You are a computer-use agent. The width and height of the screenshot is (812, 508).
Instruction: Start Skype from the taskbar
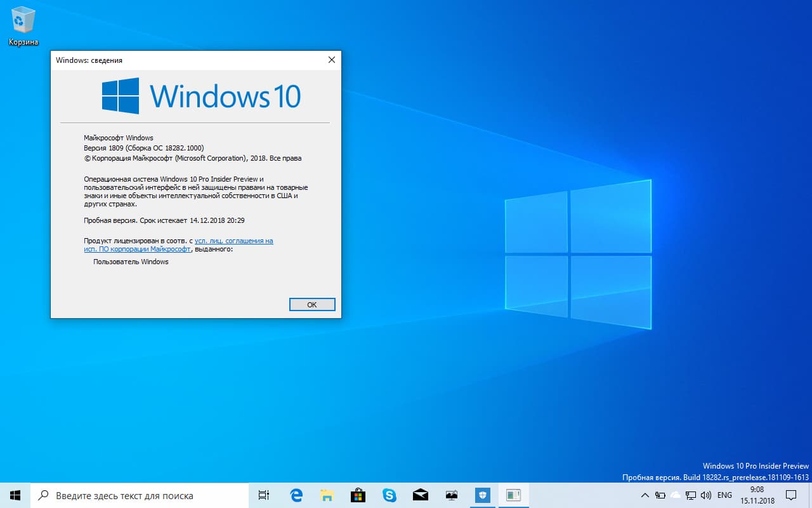[388, 495]
